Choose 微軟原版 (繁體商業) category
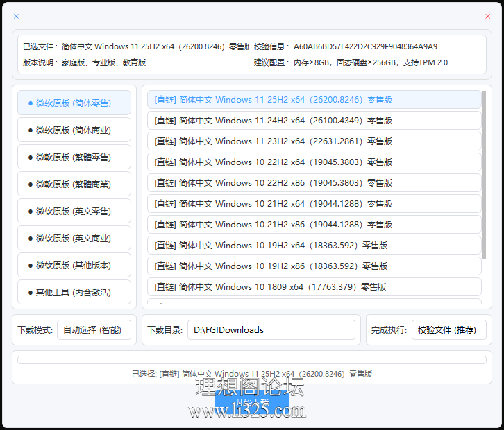 (x=74, y=184)
